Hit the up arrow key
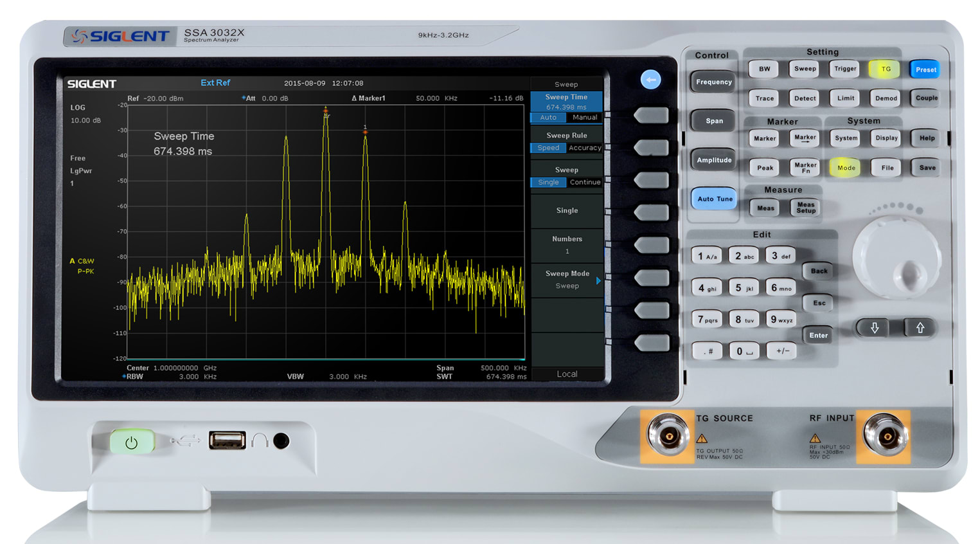 point(920,328)
